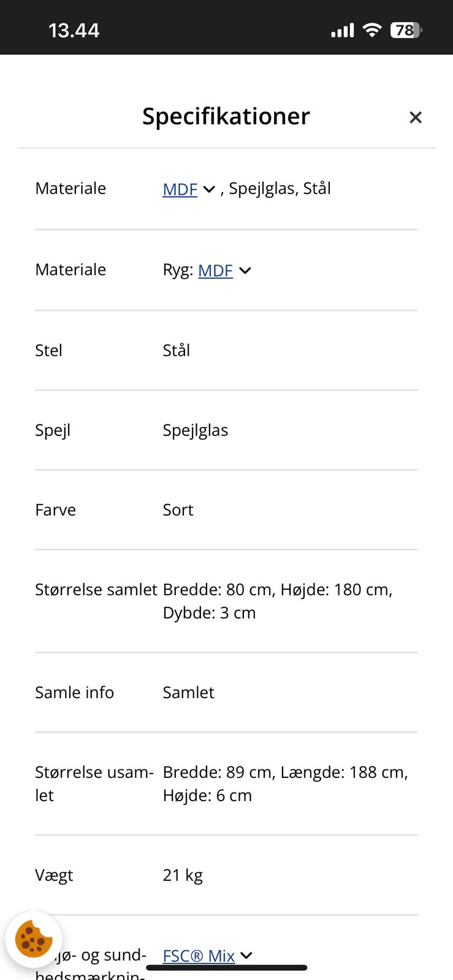Open cookie consent settings via cookie icon

[34, 939]
